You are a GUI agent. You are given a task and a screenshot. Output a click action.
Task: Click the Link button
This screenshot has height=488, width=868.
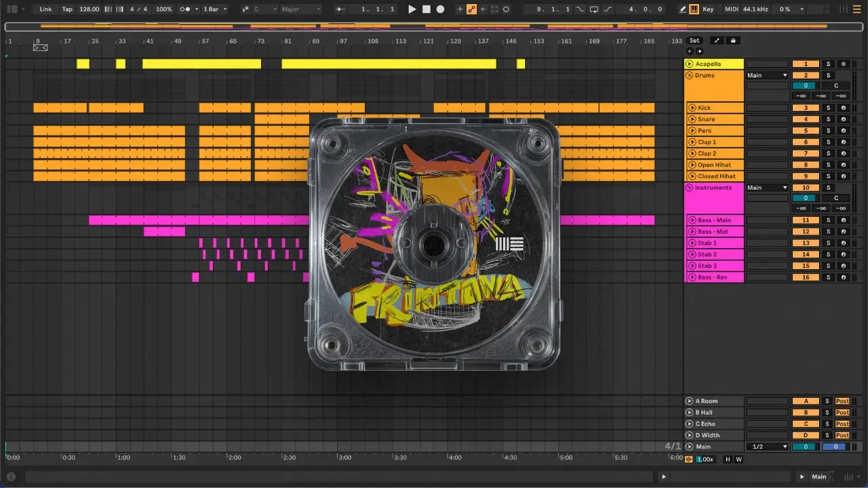[45, 9]
